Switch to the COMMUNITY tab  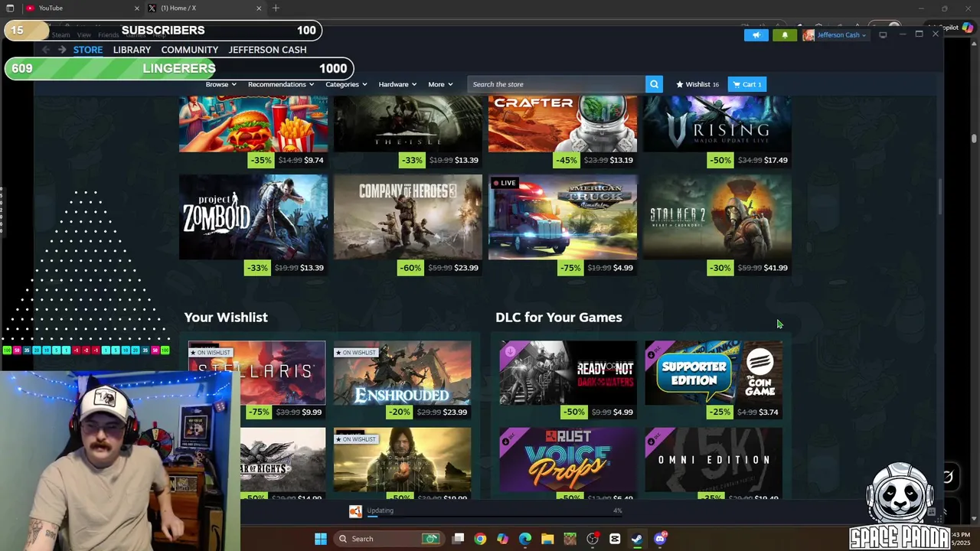click(x=189, y=50)
